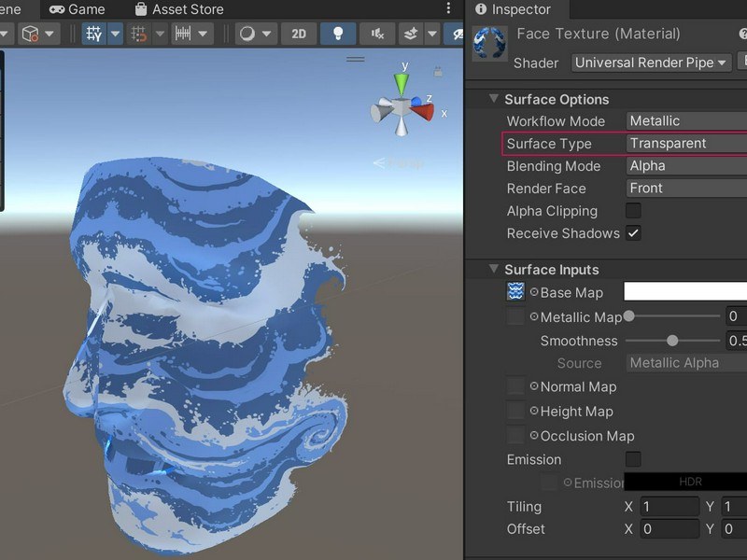Click the Base Map object picker circle
747x560 pixels.
point(534,292)
